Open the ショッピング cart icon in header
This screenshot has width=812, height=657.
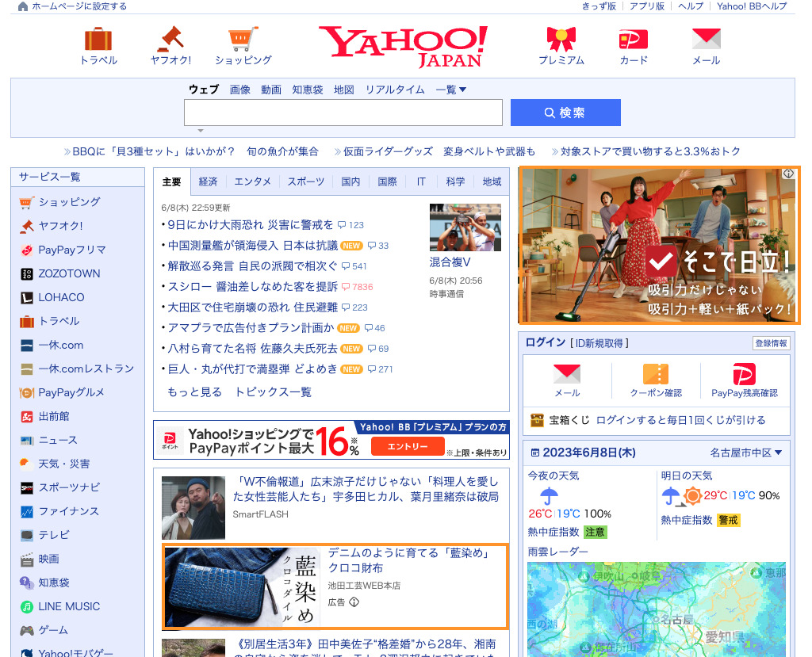(243, 40)
